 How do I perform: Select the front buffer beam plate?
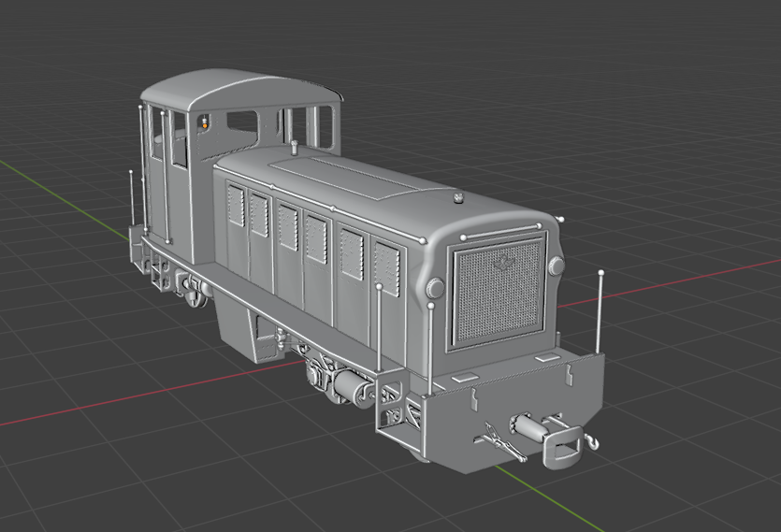514,411
